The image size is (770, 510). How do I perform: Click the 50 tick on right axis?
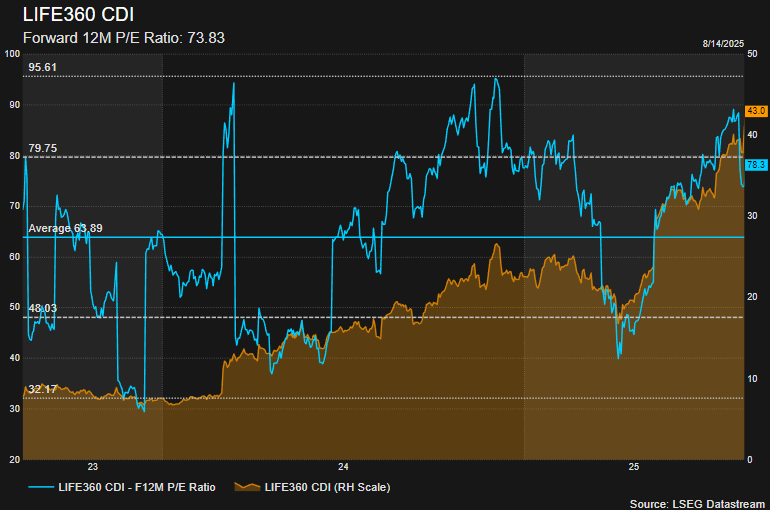coord(752,54)
